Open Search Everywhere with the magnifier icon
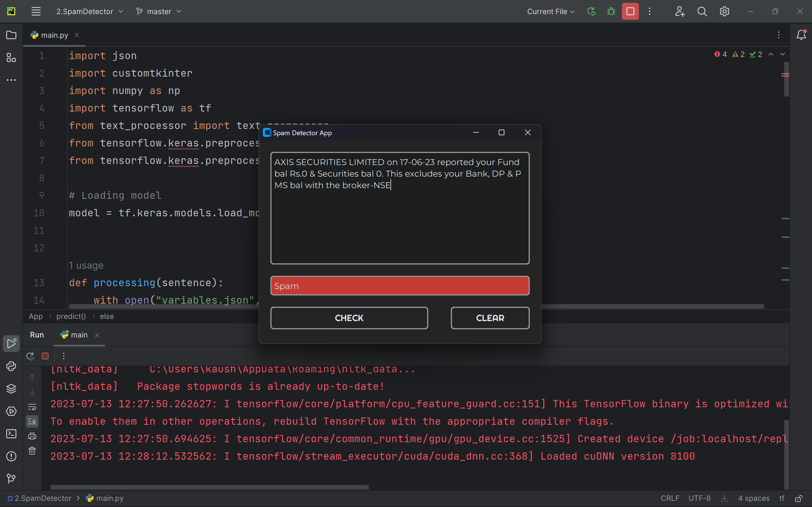Image resolution: width=812 pixels, height=507 pixels. pyautogui.click(x=702, y=11)
